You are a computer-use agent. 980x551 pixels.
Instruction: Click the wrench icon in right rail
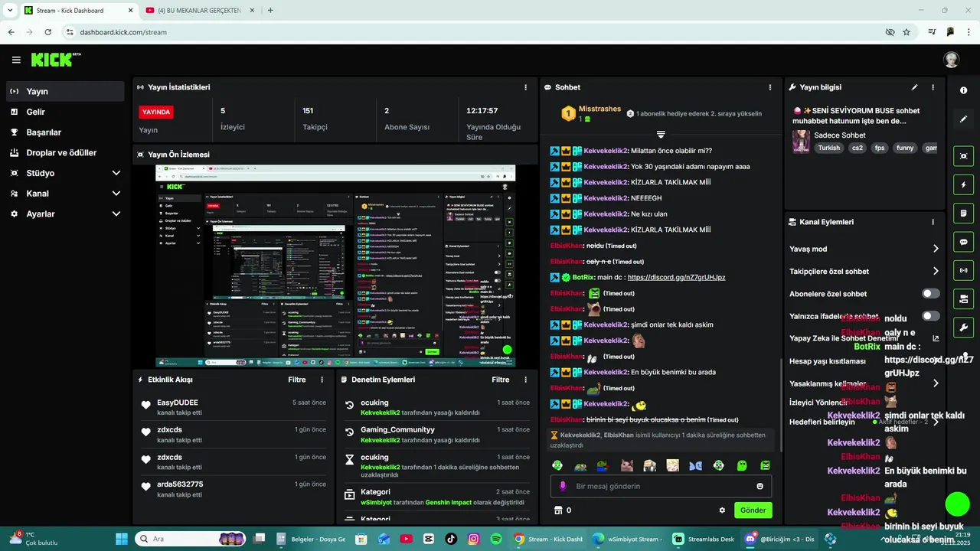(x=963, y=328)
